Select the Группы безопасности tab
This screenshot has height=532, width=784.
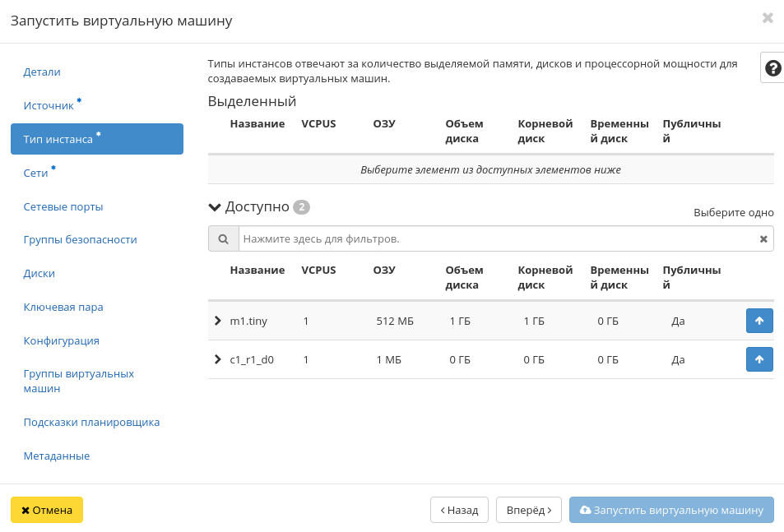coord(80,240)
